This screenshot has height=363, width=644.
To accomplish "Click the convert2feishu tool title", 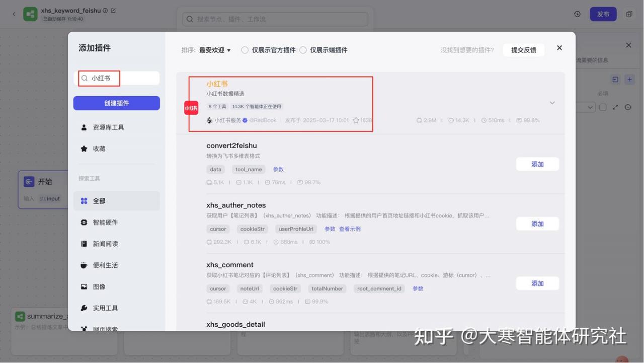I will tap(231, 146).
